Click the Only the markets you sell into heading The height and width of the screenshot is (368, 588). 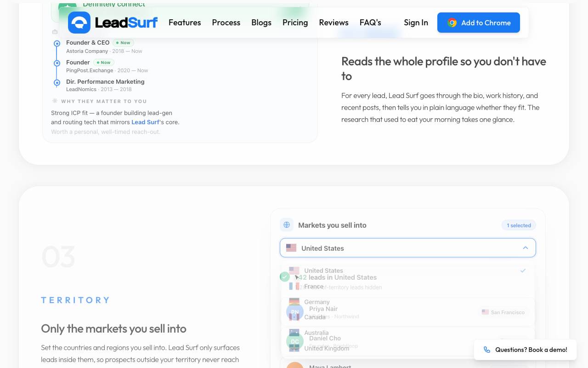pyautogui.click(x=113, y=328)
